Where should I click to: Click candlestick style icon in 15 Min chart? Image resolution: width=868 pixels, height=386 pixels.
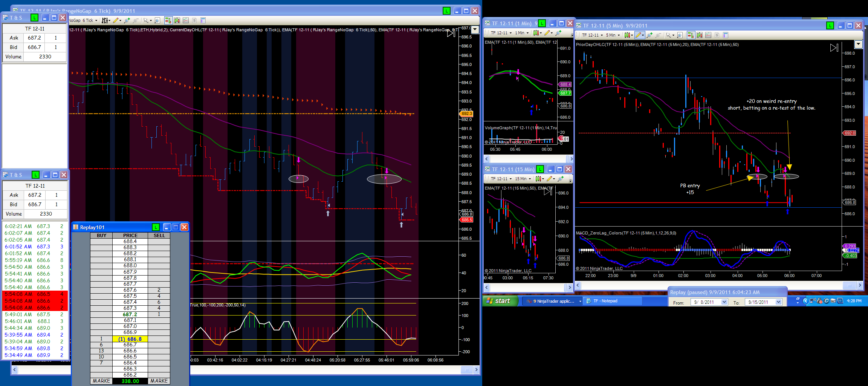click(539, 179)
